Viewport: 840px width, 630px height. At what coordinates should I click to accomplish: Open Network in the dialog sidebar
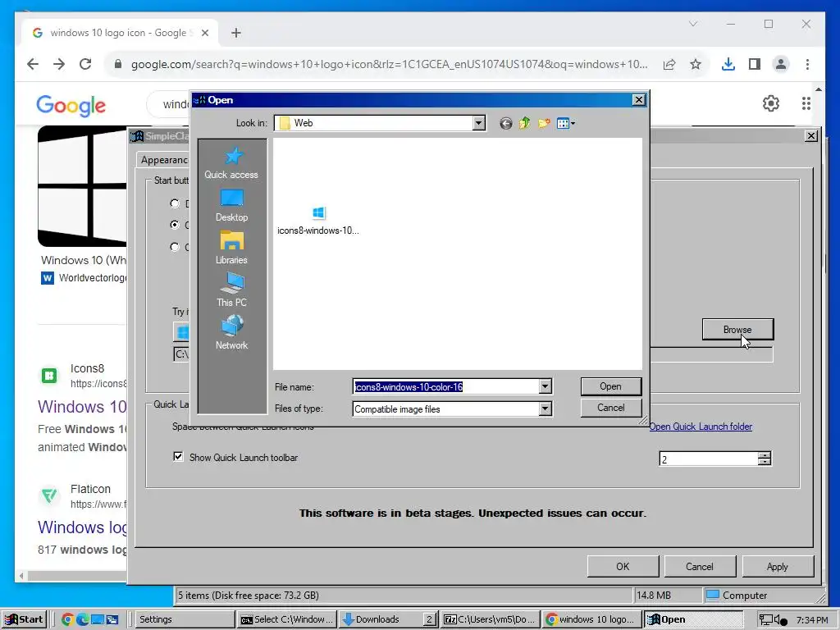(x=231, y=333)
